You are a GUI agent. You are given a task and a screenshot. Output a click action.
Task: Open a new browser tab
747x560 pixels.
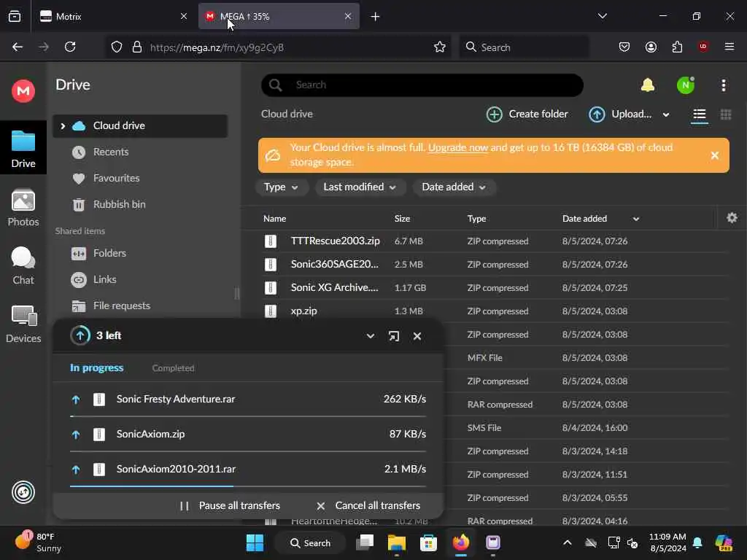point(376,17)
